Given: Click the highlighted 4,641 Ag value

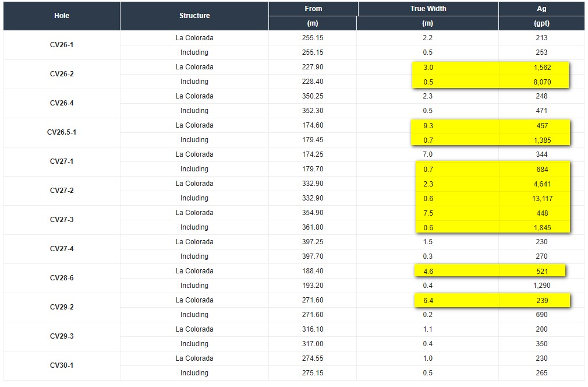Looking at the screenshot, I should (542, 184).
